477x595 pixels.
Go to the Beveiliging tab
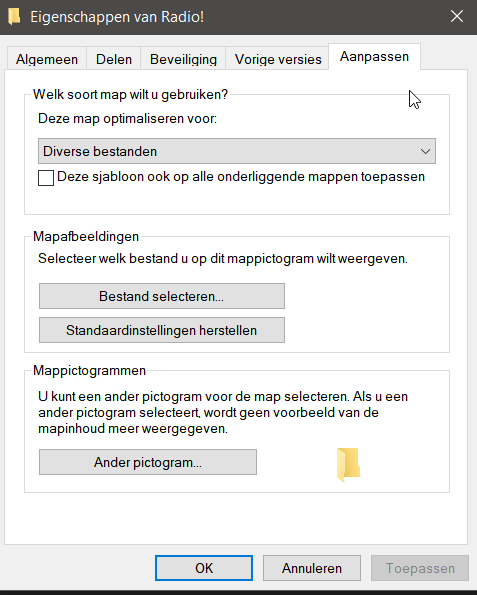tap(183, 59)
